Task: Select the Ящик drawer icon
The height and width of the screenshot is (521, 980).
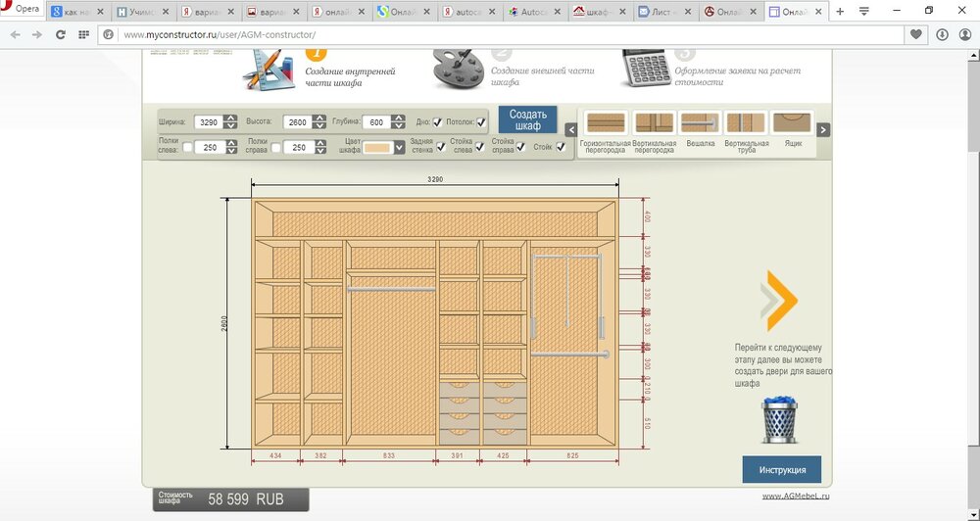Action: click(792, 122)
